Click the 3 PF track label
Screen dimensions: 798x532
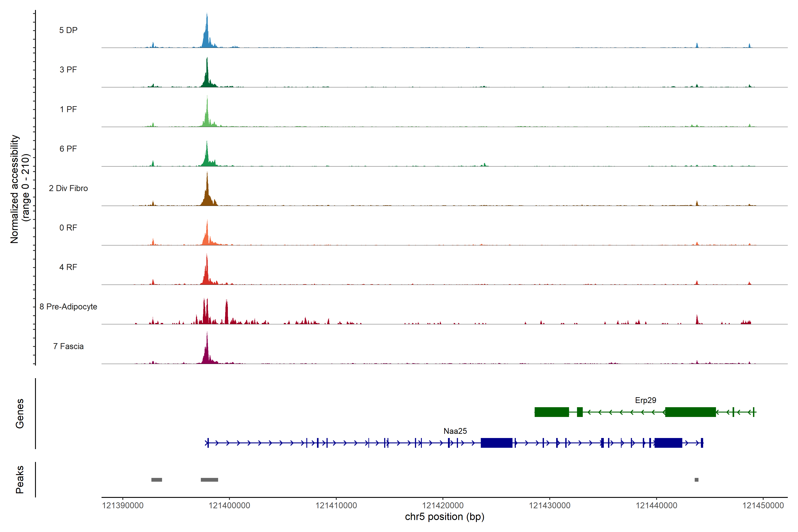click(68, 70)
